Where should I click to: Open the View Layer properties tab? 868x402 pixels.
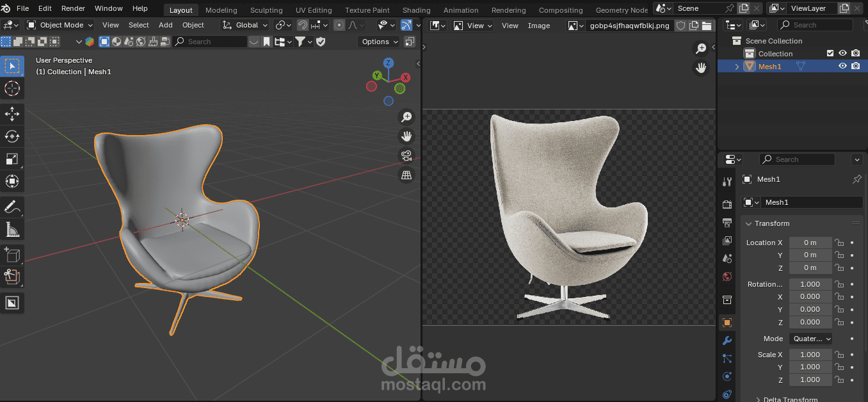[727, 241]
